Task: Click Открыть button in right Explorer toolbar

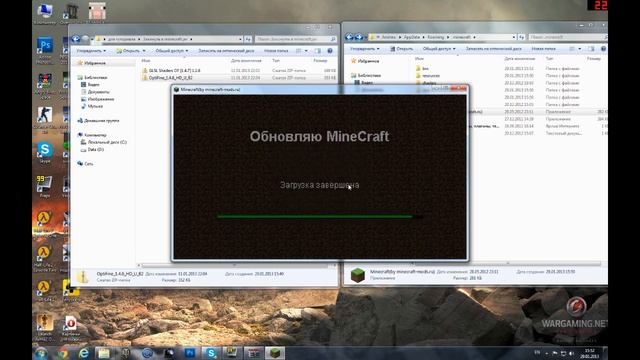Action: pos(401,49)
